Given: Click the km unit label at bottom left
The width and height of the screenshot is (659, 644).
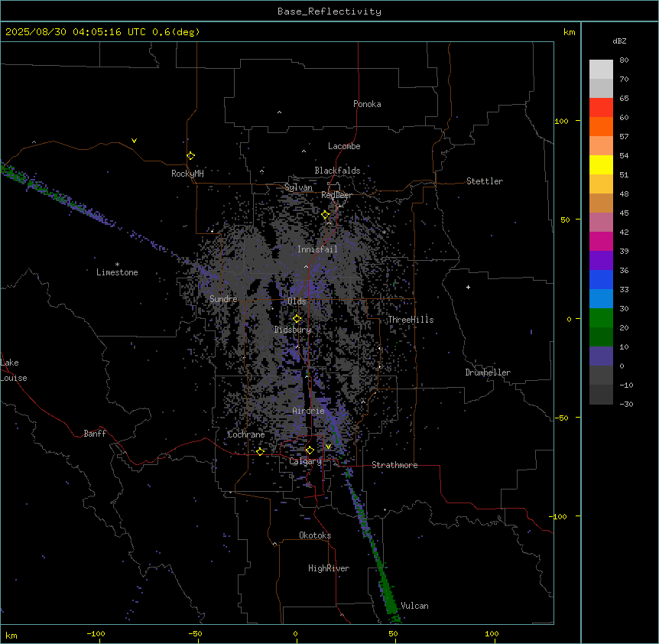Looking at the screenshot, I should click(x=11, y=636).
